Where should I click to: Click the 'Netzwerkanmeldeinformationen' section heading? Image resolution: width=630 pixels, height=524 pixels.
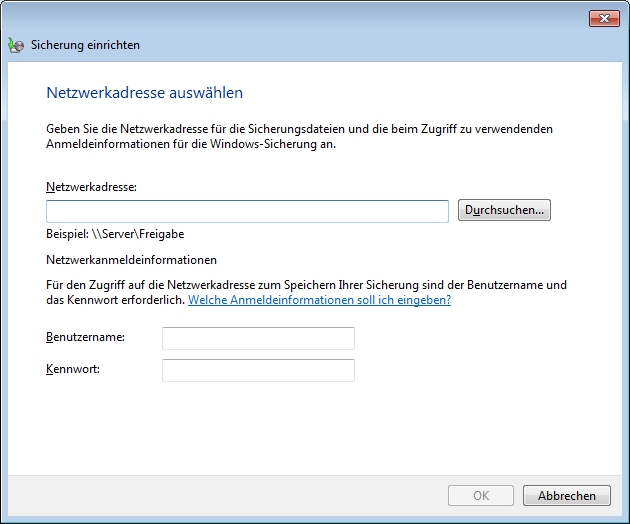[x=131, y=260]
